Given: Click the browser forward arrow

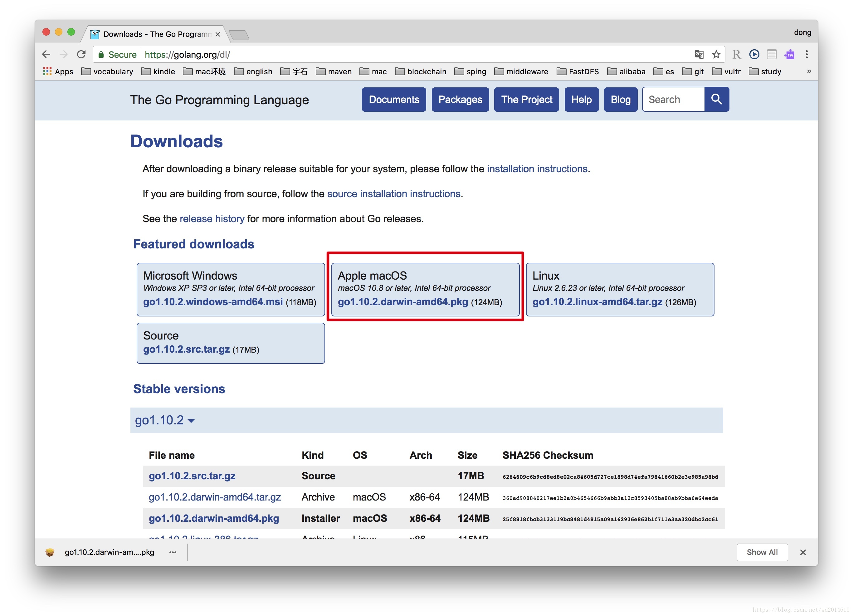Looking at the screenshot, I should (x=64, y=55).
